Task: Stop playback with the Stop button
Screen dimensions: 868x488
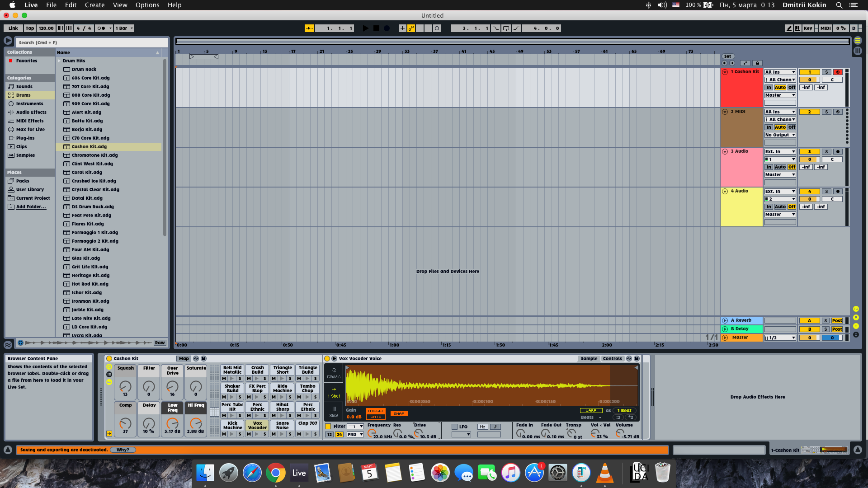Action: 376,28
